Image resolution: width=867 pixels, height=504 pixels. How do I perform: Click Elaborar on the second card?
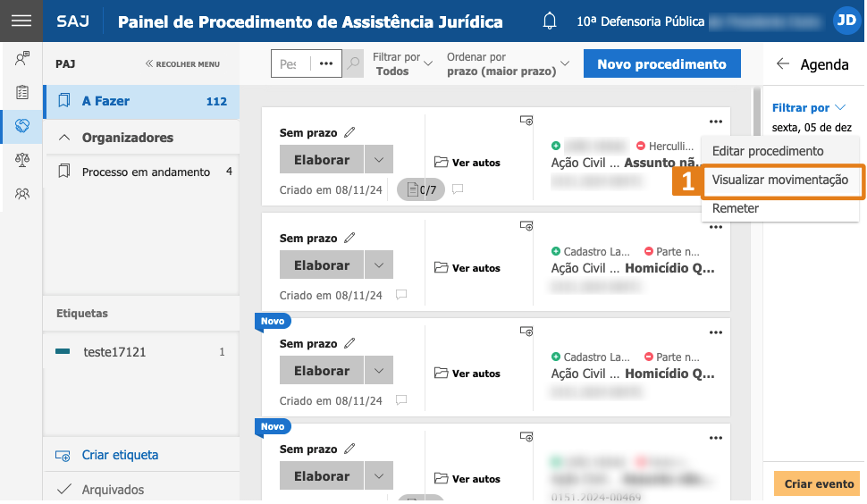pyautogui.click(x=322, y=265)
